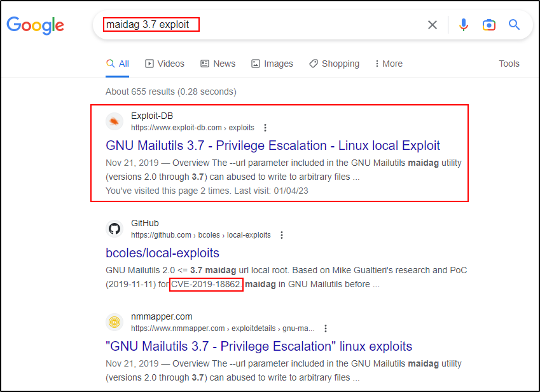Click the Exploit-DB site favicon

pos(114,121)
